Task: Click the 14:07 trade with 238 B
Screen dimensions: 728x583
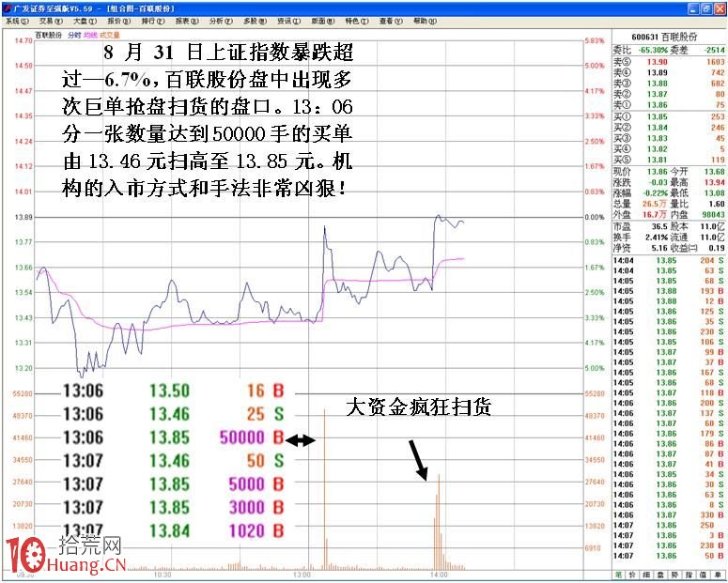Action: pyautogui.click(x=669, y=545)
